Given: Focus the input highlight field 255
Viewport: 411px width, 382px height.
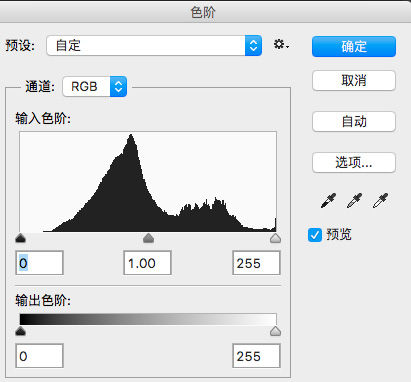Looking at the screenshot, I should (x=256, y=263).
